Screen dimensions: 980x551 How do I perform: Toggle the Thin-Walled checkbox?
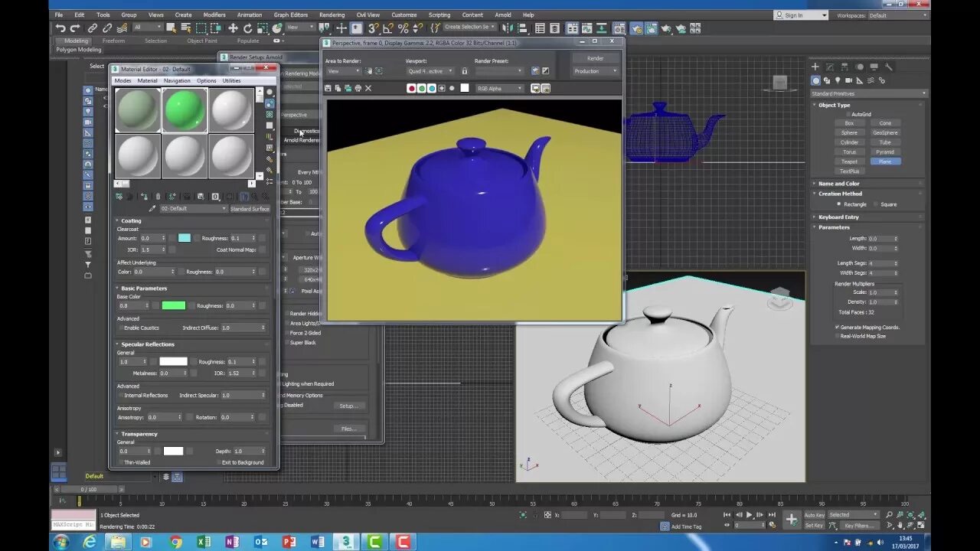coord(120,462)
